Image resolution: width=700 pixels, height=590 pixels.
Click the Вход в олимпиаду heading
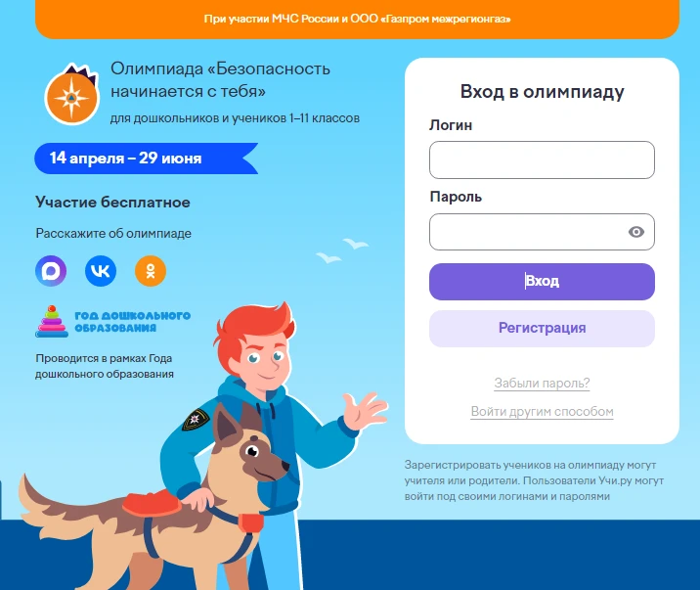[x=542, y=92]
